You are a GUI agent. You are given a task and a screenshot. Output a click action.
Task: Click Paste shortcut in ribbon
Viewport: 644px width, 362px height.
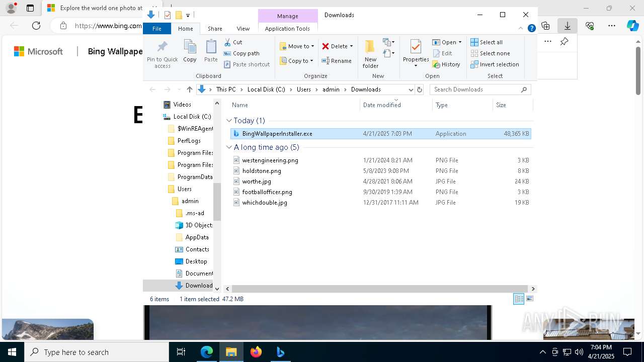[x=247, y=64]
